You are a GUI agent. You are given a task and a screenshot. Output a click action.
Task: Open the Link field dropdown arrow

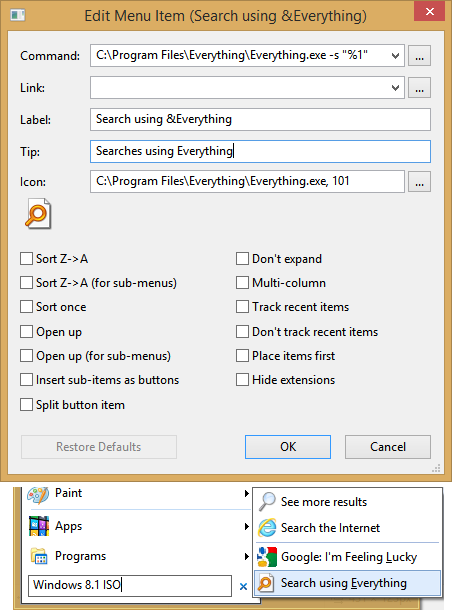[x=395, y=88]
